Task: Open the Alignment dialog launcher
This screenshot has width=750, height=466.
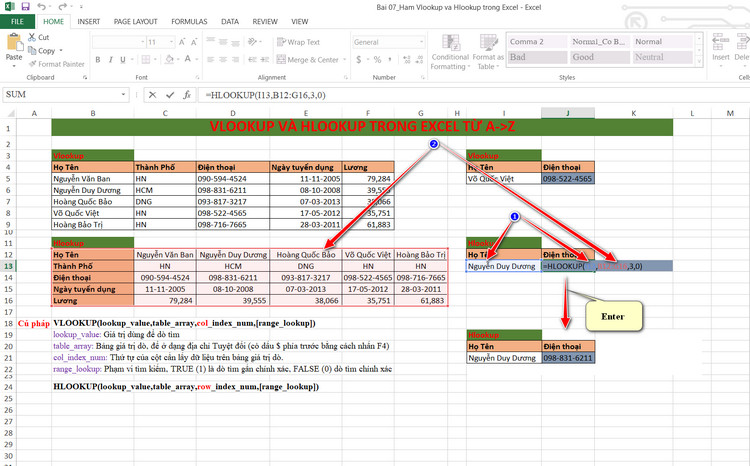Action: (345, 77)
